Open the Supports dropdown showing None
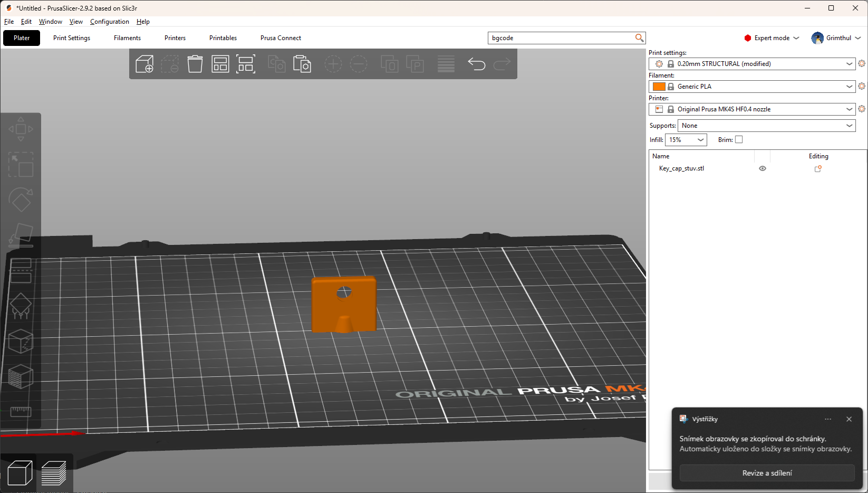This screenshot has height=493, width=868. coord(766,126)
